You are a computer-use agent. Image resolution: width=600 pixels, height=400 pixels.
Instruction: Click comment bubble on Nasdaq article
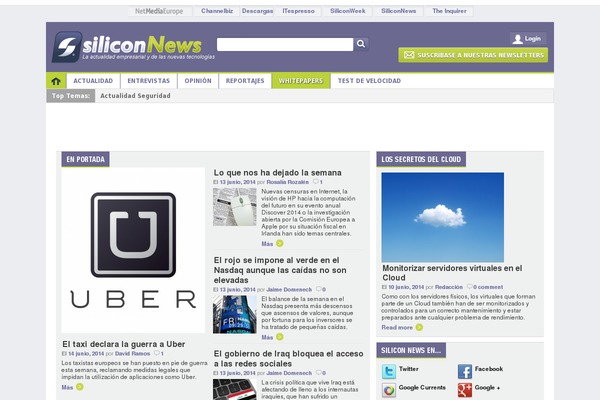point(318,289)
